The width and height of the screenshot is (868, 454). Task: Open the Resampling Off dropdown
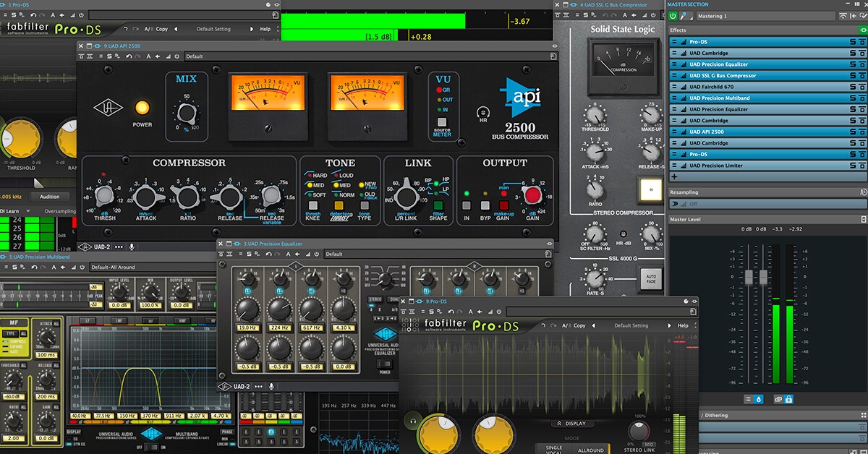tap(767, 205)
